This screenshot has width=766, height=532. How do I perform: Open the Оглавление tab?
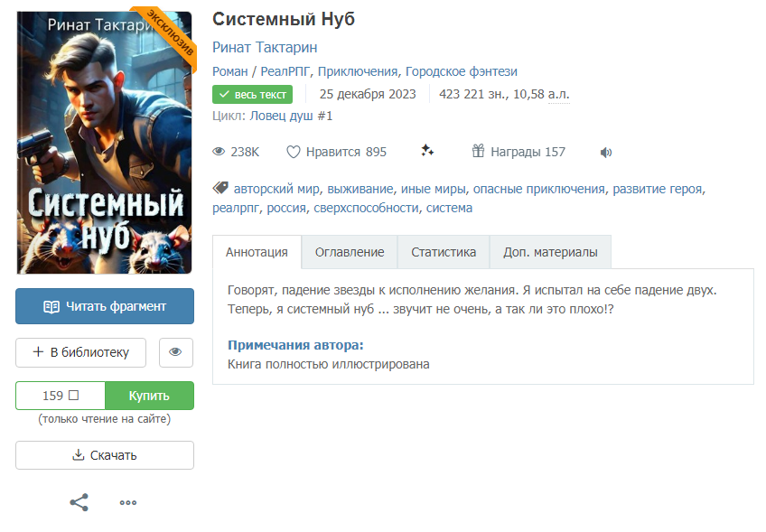[350, 252]
